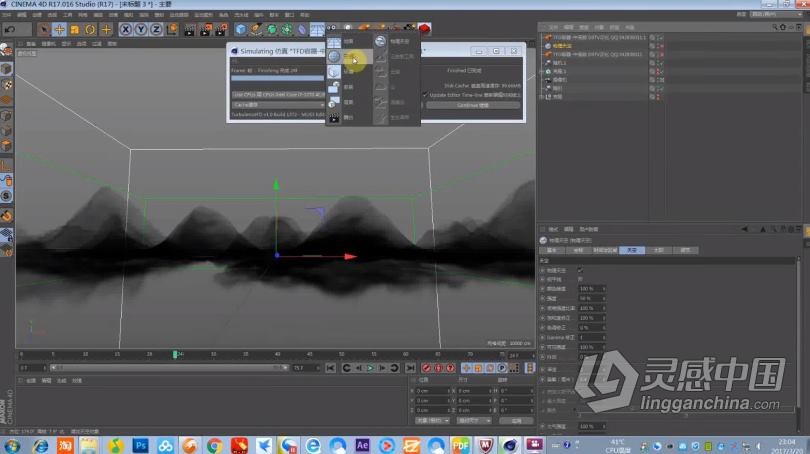
Task: Toggle the Parameter P channel icon
Action: coord(502,368)
